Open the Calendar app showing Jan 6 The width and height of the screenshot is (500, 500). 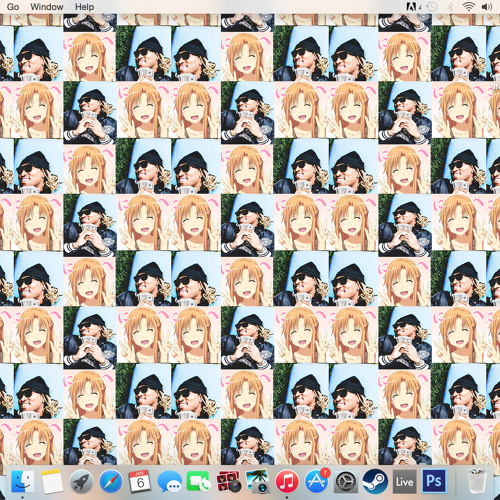[140, 482]
